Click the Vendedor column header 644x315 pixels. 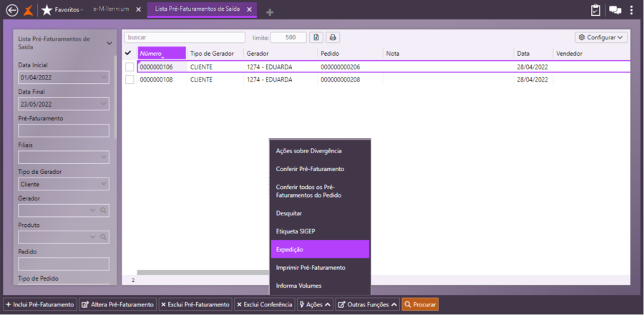[x=592, y=54]
